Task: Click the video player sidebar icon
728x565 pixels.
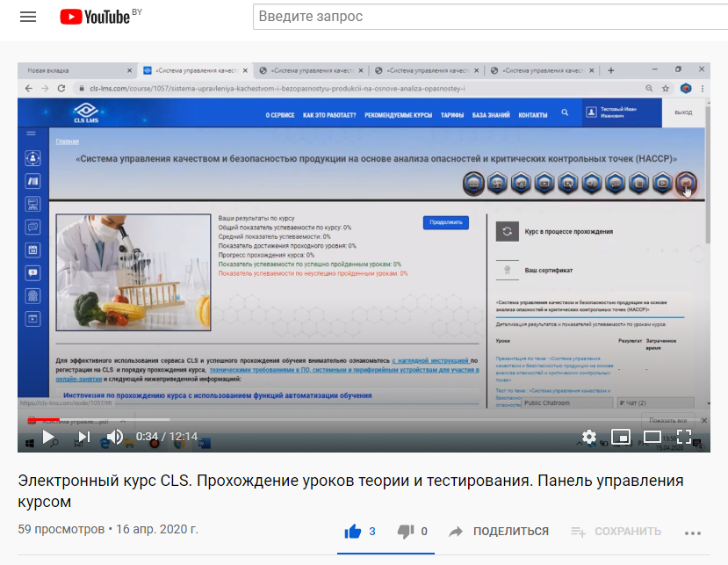Action: pos(32,319)
